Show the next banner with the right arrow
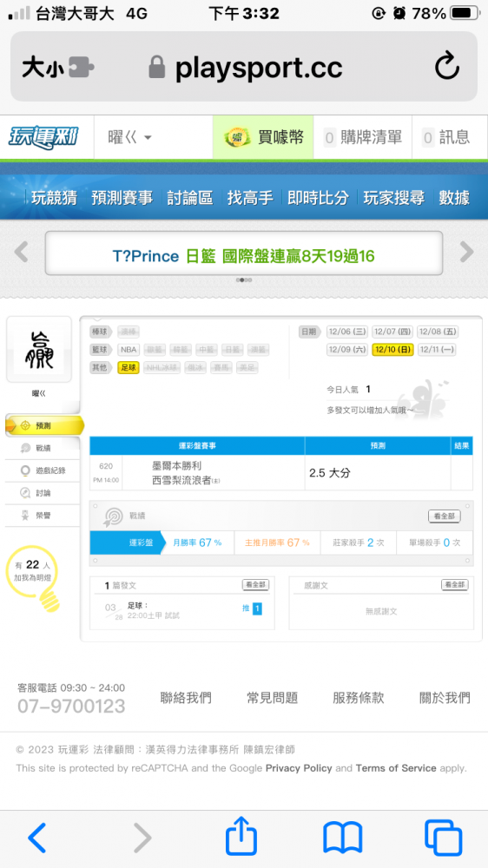This screenshot has height=868, width=488. 467,252
